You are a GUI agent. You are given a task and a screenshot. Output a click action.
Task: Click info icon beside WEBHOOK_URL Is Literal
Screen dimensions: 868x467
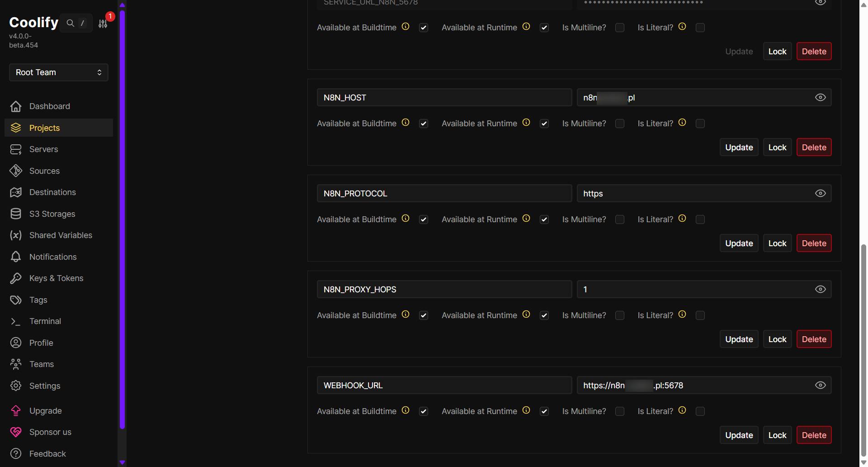coord(682,410)
